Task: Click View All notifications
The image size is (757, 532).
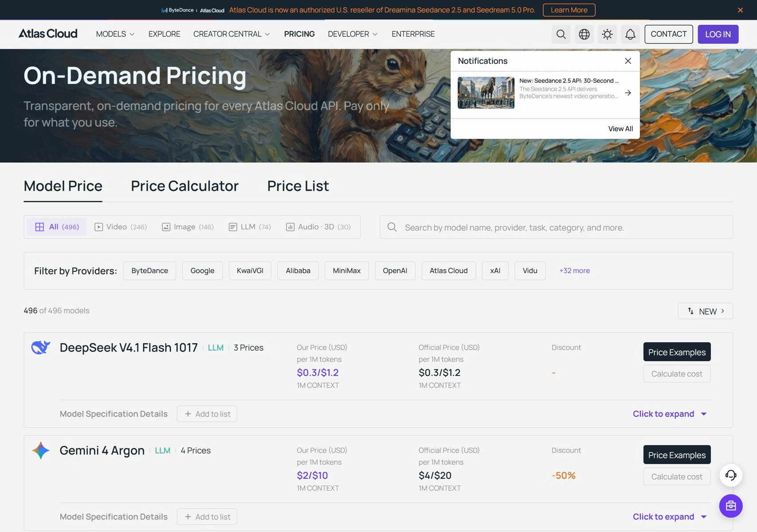Action: click(620, 129)
